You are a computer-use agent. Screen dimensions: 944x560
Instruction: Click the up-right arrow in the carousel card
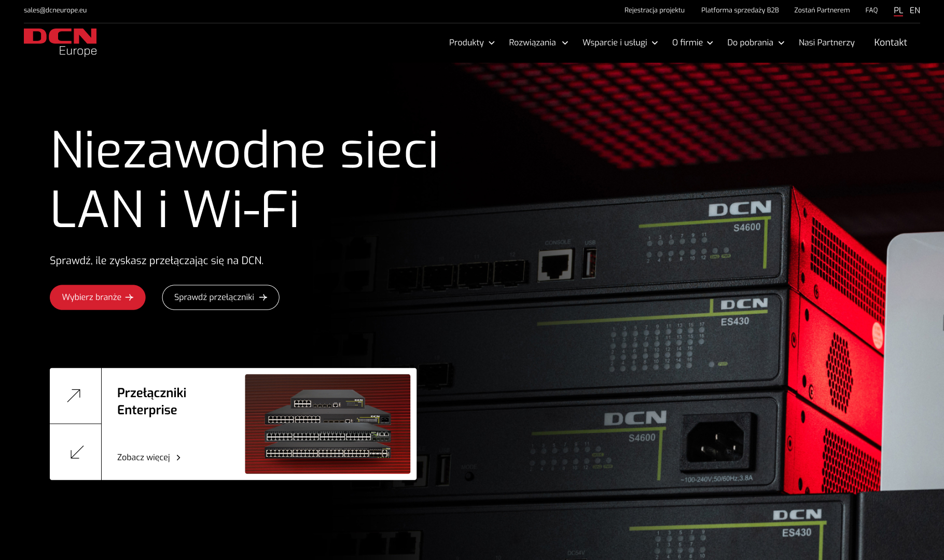74,396
